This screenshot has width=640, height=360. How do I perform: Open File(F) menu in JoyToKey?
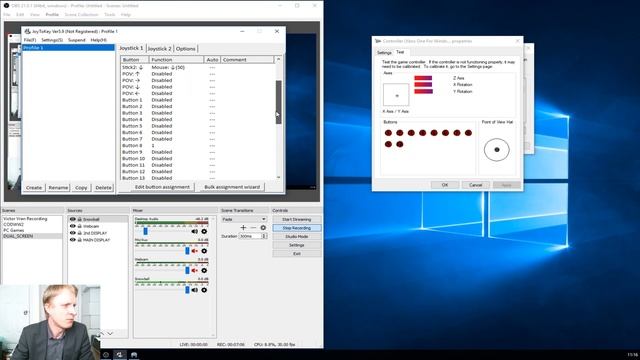pos(30,40)
